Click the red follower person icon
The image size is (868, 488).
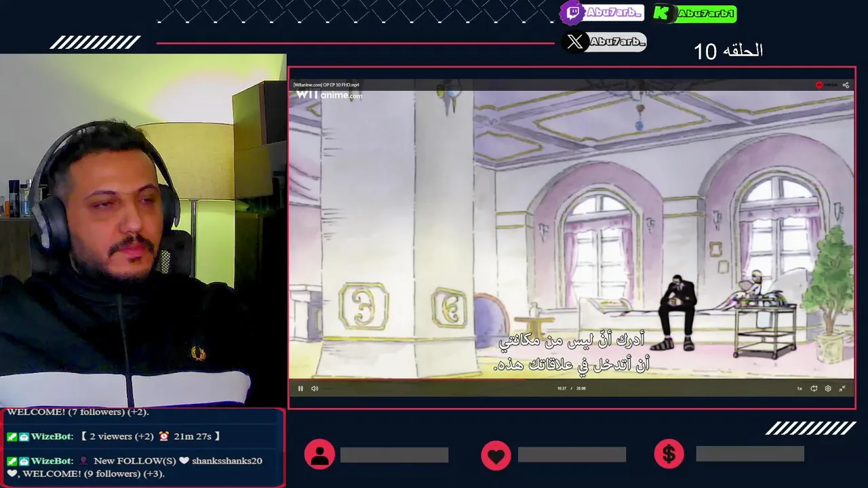tap(319, 454)
